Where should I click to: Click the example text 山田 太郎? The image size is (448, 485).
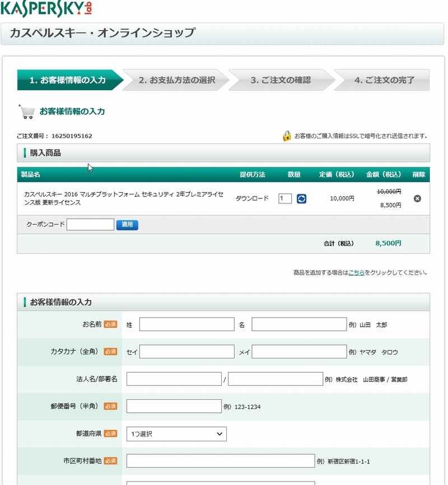373,325
